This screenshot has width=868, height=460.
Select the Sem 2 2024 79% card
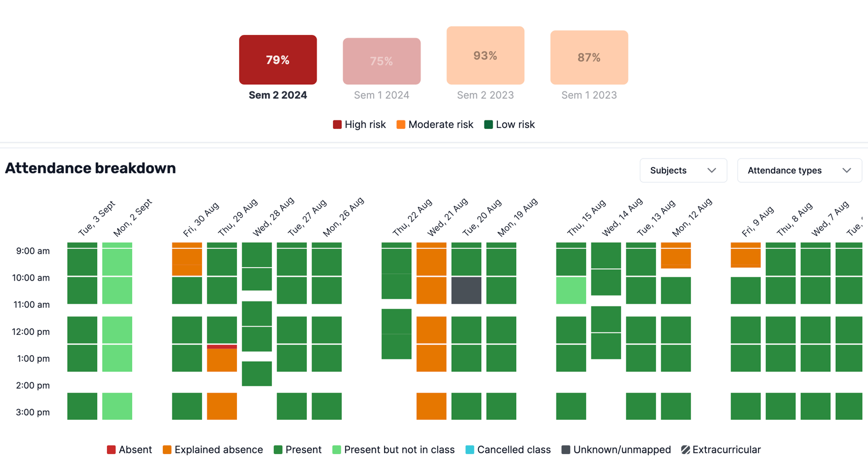coord(278,60)
